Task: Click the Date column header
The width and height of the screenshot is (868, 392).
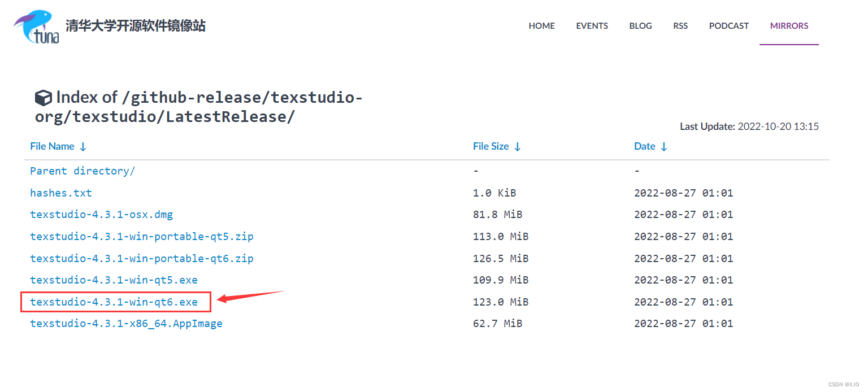Action: (x=645, y=146)
